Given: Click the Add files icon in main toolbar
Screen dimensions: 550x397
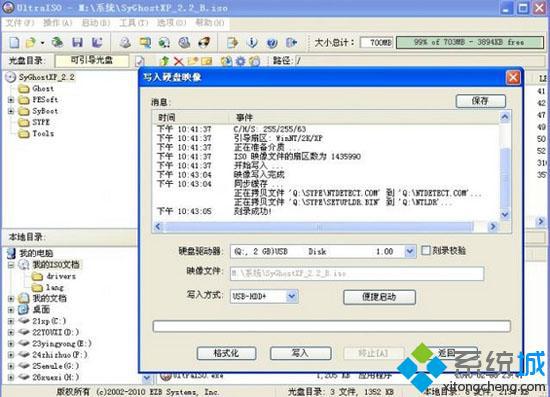Looking at the screenshot, I should [x=232, y=43].
